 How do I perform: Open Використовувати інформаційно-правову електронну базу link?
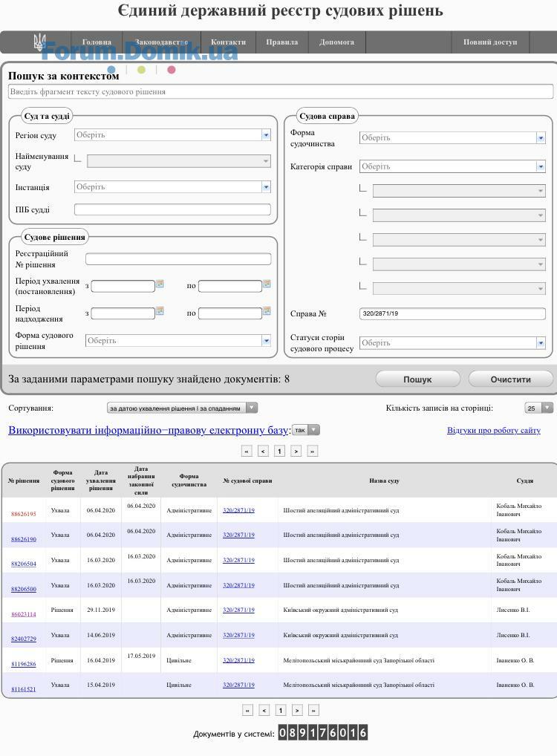coord(148,430)
